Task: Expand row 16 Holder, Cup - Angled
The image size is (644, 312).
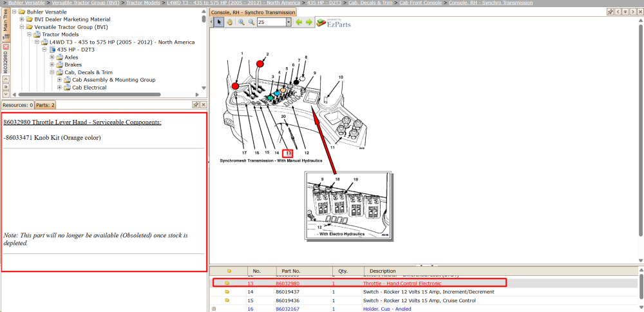Action: pyautogui.click(x=214, y=309)
